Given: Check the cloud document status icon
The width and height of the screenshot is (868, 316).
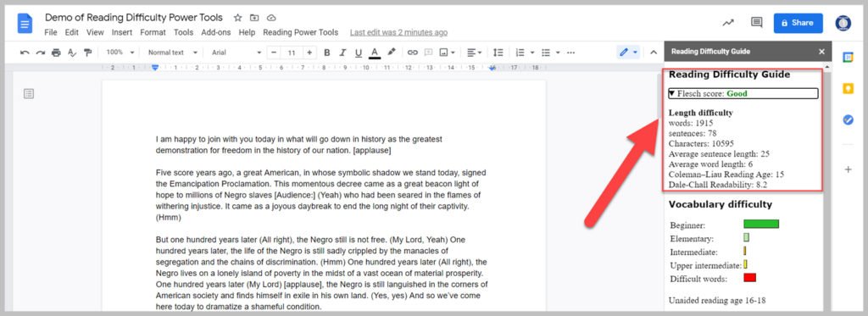Looking at the screenshot, I should (271, 18).
